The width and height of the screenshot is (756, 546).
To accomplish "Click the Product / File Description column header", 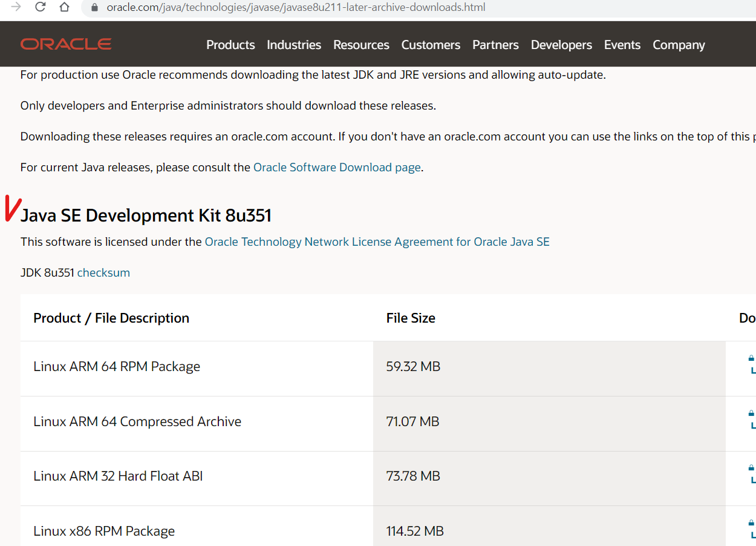I will (111, 318).
